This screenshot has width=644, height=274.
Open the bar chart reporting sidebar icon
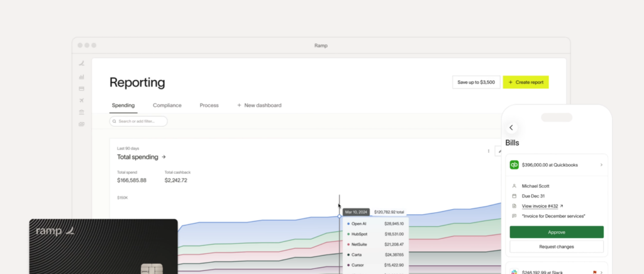pyautogui.click(x=81, y=76)
